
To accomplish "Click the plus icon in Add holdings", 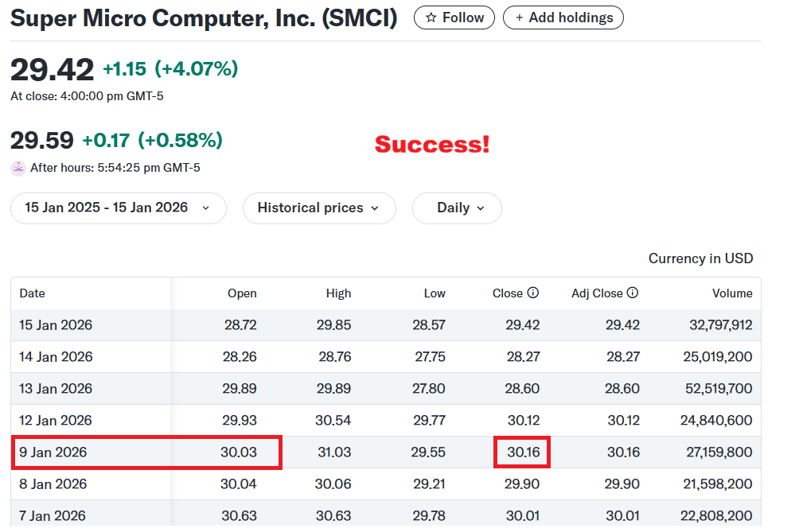I will point(520,17).
